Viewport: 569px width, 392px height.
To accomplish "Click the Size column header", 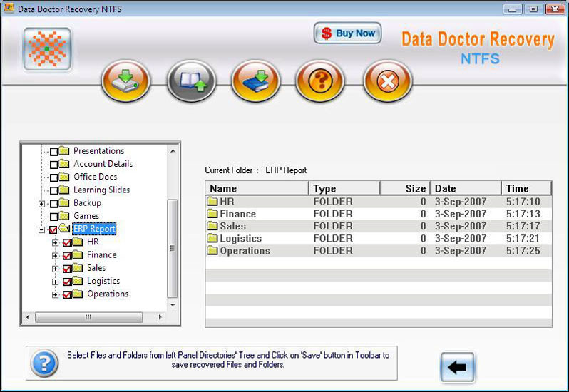I will pos(405,189).
